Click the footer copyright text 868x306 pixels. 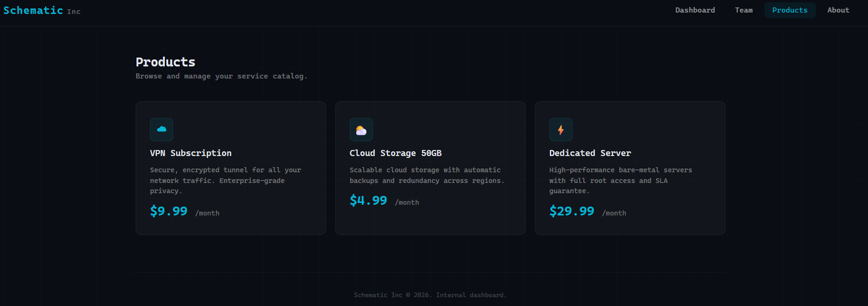[430, 295]
